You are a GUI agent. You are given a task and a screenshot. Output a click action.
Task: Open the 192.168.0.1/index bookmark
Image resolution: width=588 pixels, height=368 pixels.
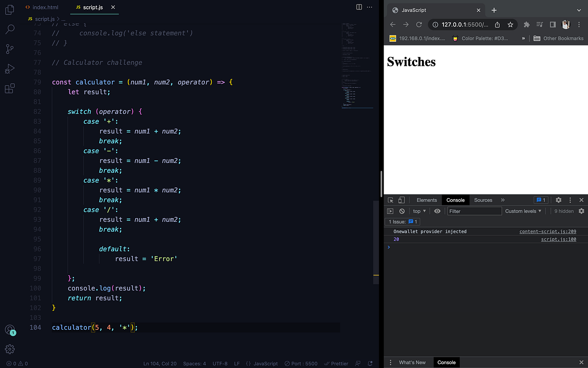417,38
